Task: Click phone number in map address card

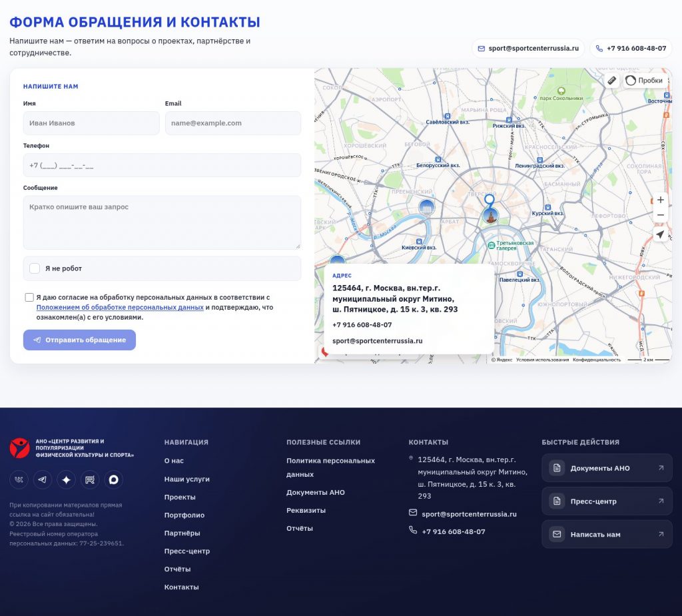Action: [362, 325]
